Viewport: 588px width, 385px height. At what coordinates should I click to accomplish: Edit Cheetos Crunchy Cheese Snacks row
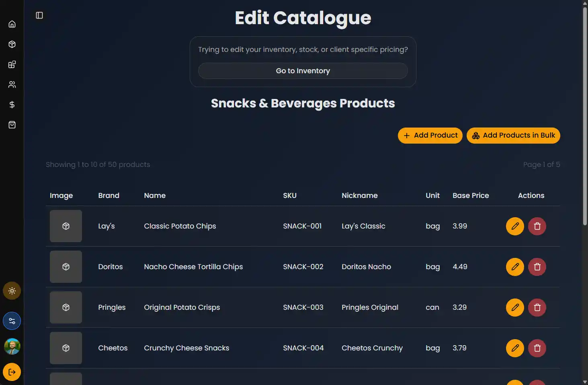(515, 348)
